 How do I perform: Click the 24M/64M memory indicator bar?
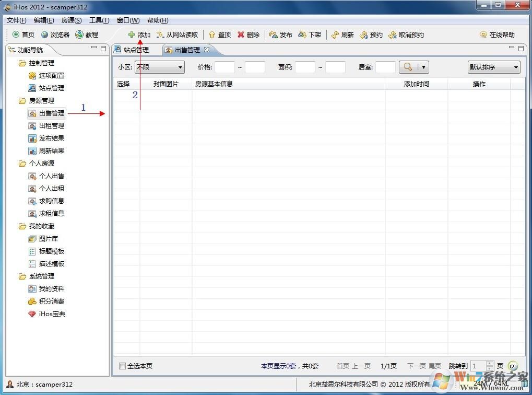[x=490, y=384]
